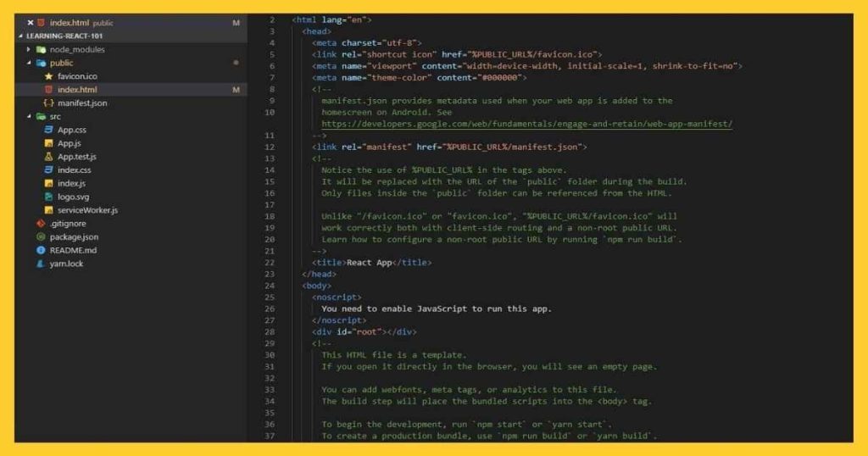Screen dimensions: 868x456
Task: Click the JS icon beside App.js
Action: click(x=48, y=143)
